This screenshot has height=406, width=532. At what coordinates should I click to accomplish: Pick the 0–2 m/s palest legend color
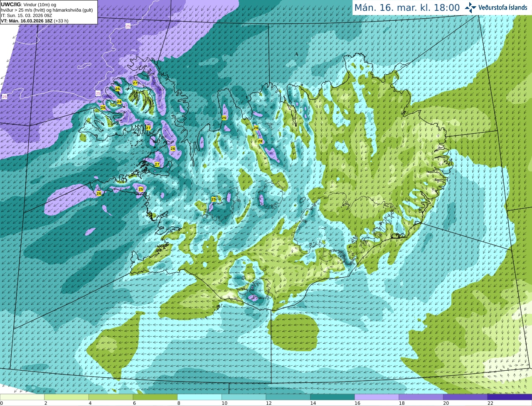coord(22,397)
